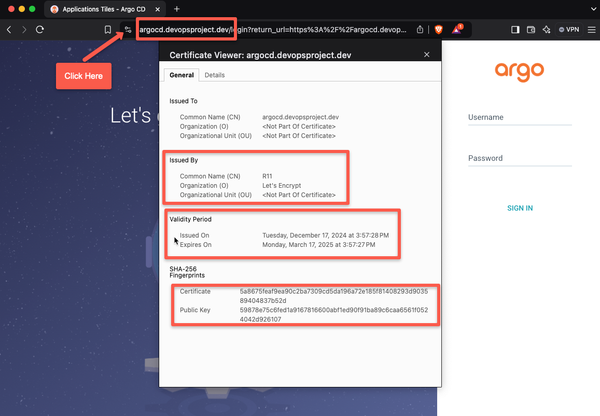
Task: Click the SIGN IN button
Action: [x=519, y=208]
